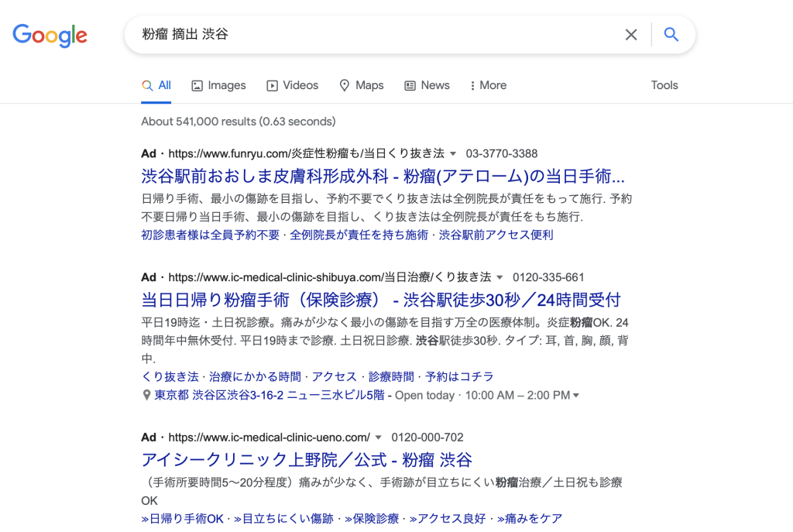Switch to the Images tab
The image size is (793, 532).
pos(218,85)
